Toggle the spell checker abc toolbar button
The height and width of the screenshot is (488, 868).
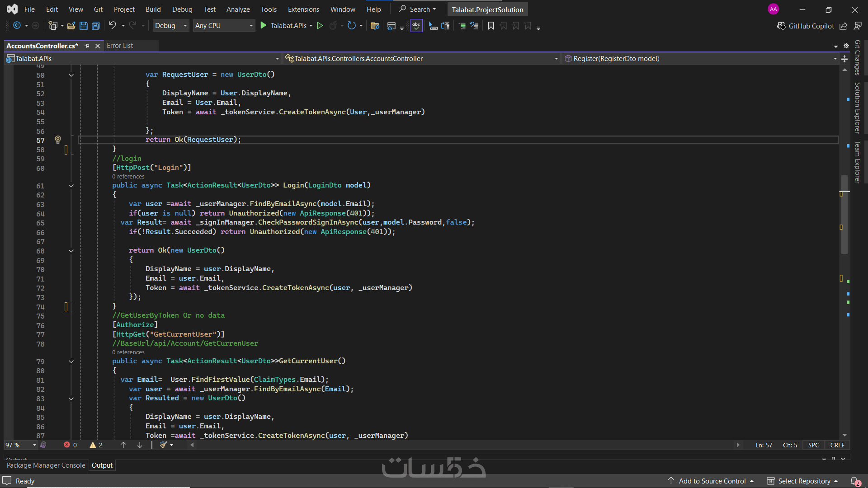pyautogui.click(x=416, y=26)
